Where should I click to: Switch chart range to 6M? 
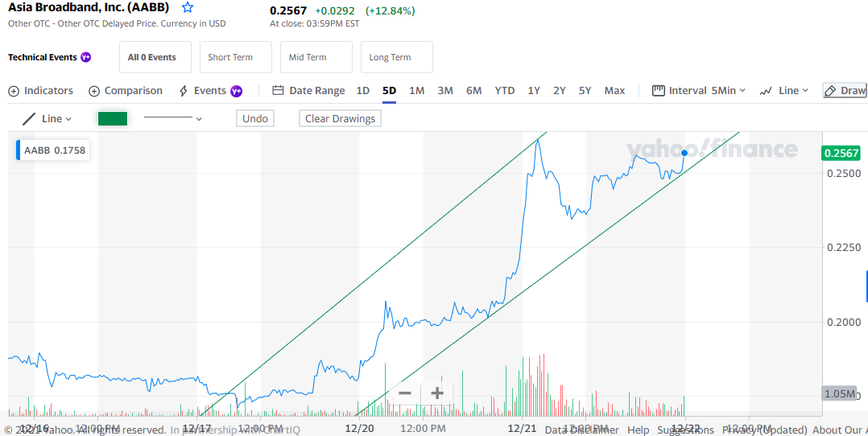point(473,91)
